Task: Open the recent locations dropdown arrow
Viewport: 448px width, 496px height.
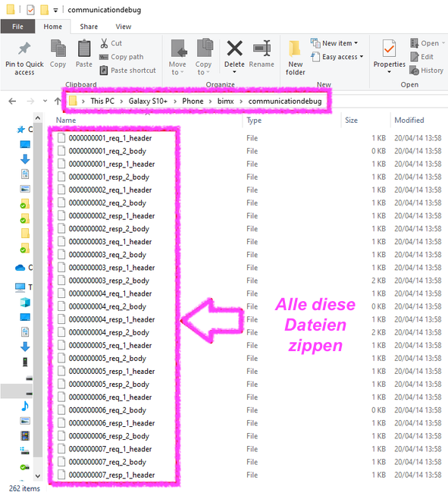Action: [45, 101]
